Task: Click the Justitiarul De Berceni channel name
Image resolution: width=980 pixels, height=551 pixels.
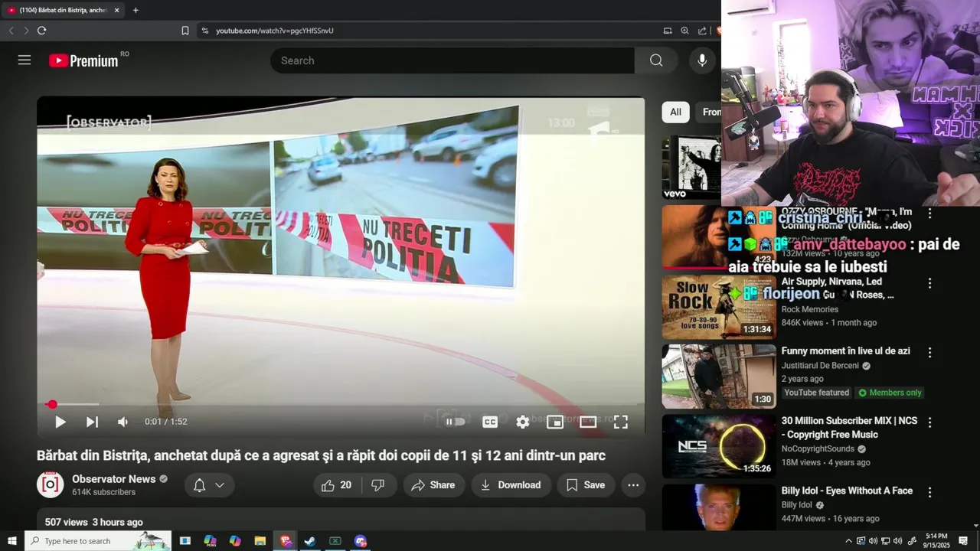Action: pos(820,366)
